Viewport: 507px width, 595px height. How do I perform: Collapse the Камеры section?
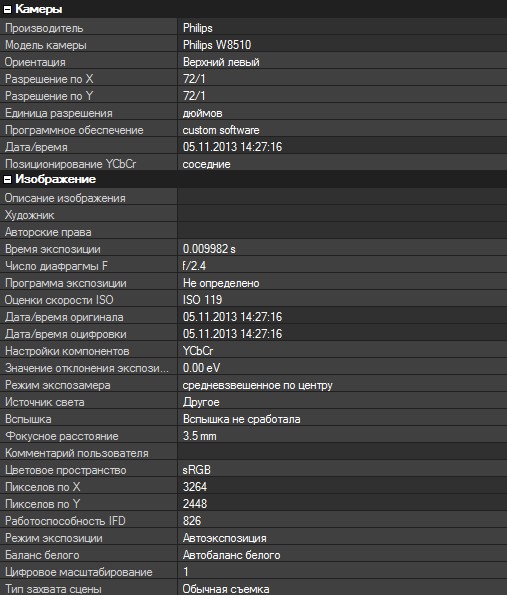7,10
